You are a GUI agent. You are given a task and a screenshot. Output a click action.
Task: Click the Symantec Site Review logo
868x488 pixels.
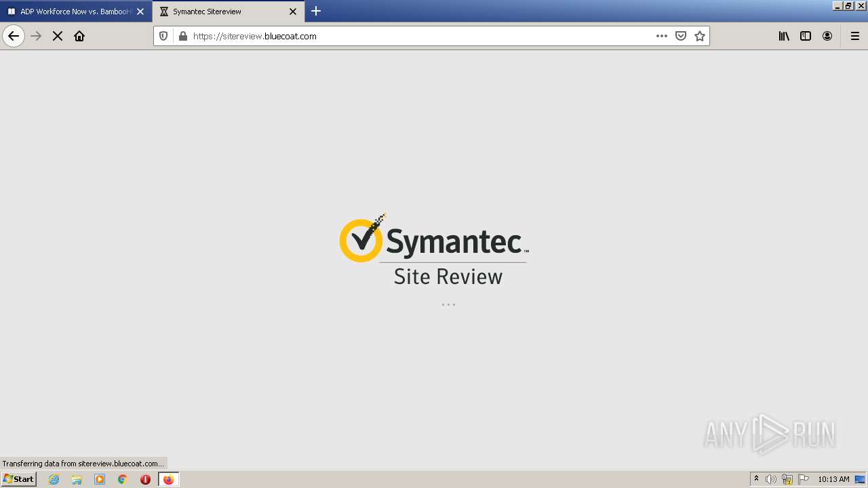(434, 249)
